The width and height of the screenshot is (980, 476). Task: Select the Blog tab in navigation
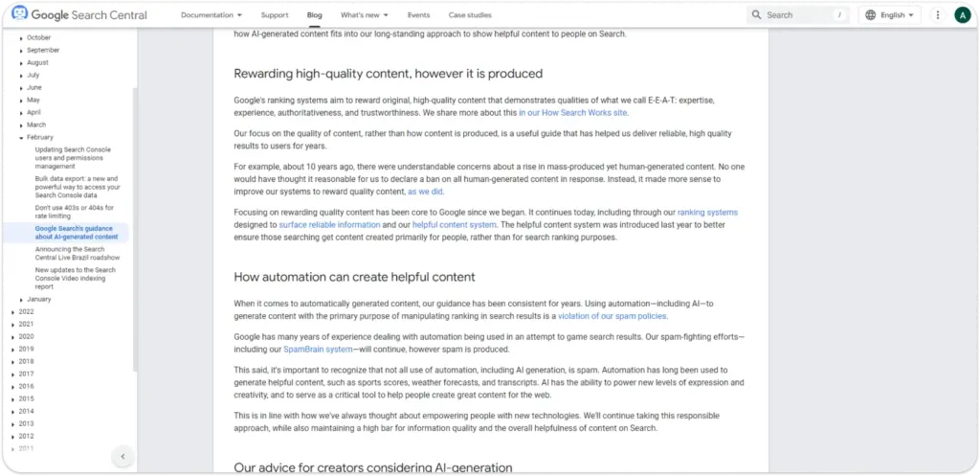click(314, 15)
